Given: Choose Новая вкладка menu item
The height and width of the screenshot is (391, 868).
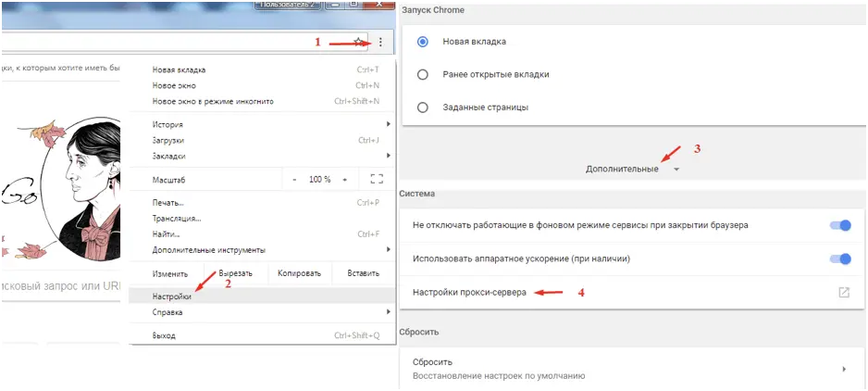Looking at the screenshot, I should (x=263, y=69).
